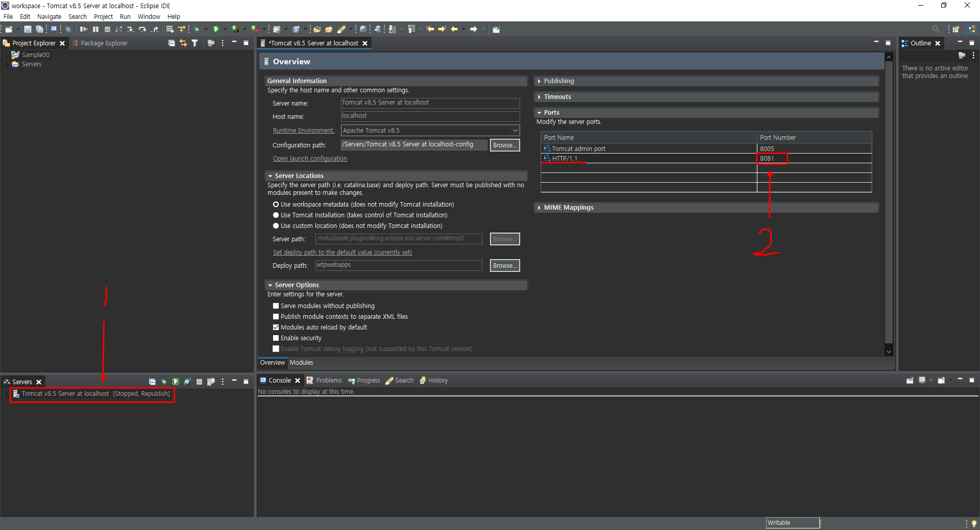Click Set deploy path to default value link
The height and width of the screenshot is (530, 980).
pos(342,253)
